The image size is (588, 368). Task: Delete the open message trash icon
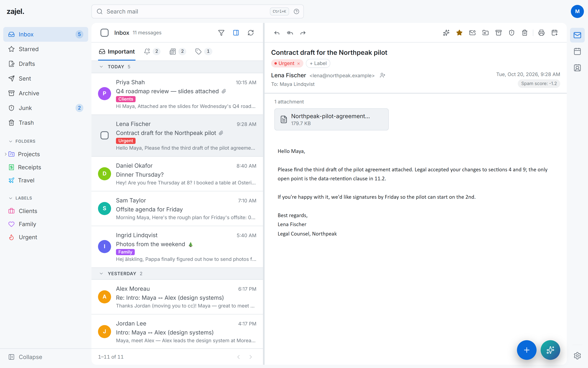tap(525, 33)
